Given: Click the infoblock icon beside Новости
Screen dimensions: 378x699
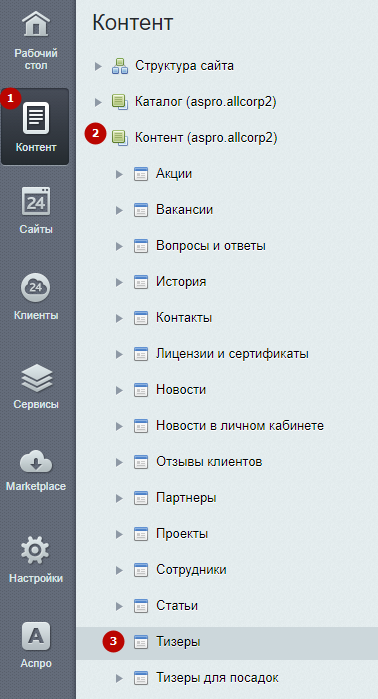Looking at the screenshot, I should [141, 391].
